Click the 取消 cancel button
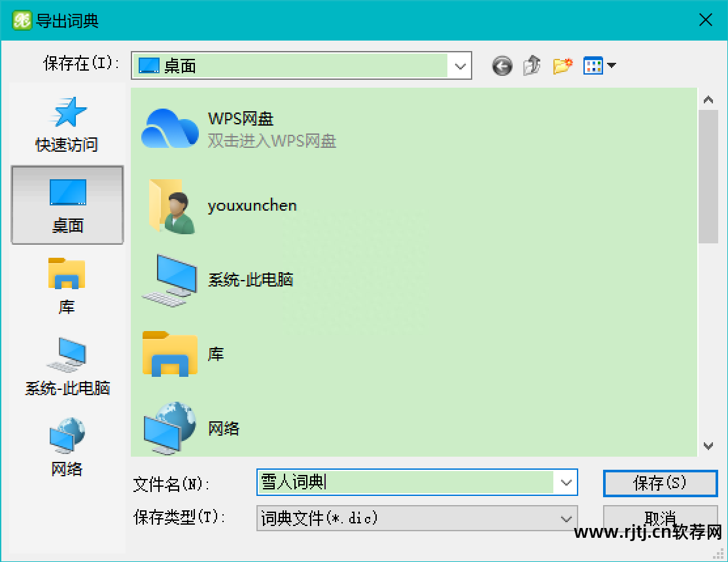The height and width of the screenshot is (562, 728). pos(660,518)
